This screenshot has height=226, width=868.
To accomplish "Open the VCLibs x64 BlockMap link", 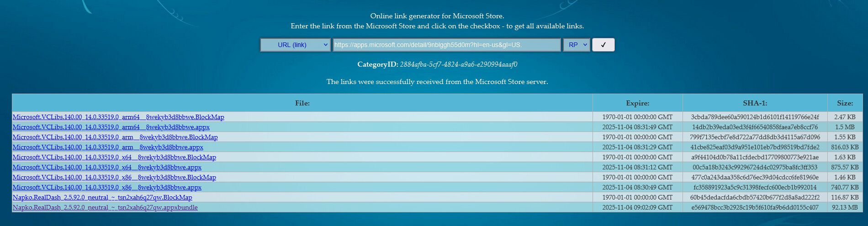I will pos(114,158).
